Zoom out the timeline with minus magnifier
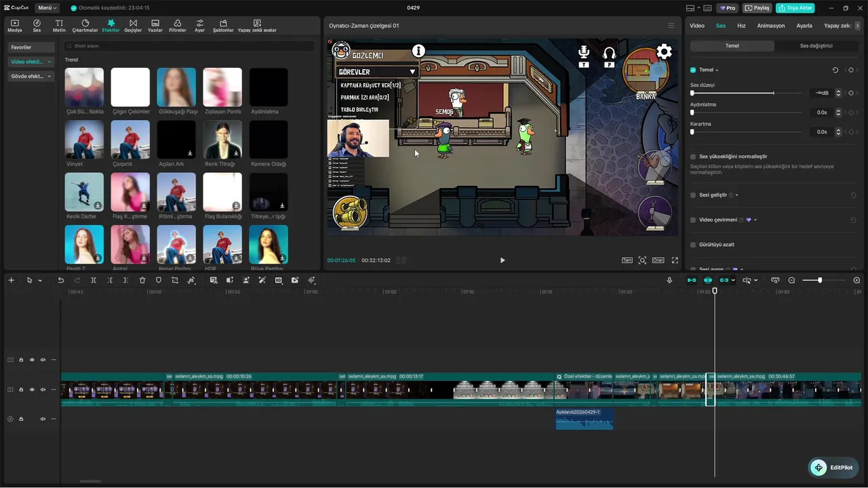 tap(791, 280)
